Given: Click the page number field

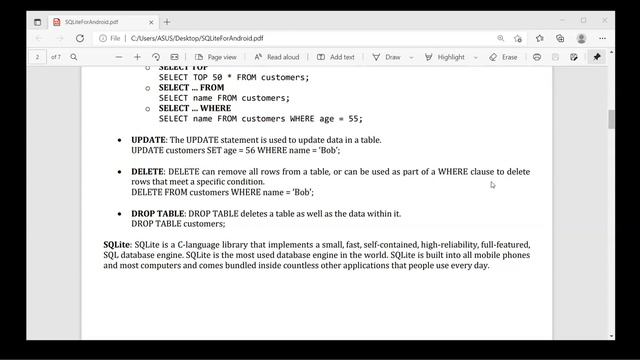Looking at the screenshot, I should point(38,57).
